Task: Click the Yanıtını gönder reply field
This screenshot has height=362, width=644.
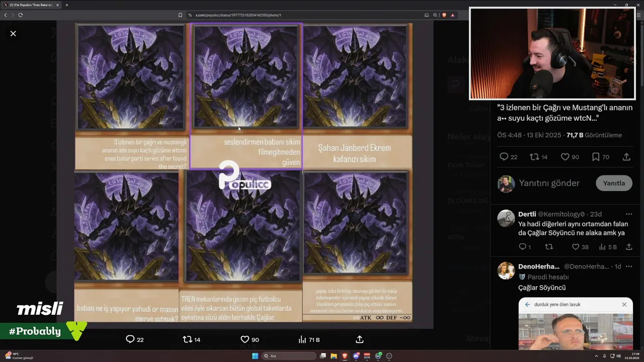Action: pyautogui.click(x=549, y=183)
